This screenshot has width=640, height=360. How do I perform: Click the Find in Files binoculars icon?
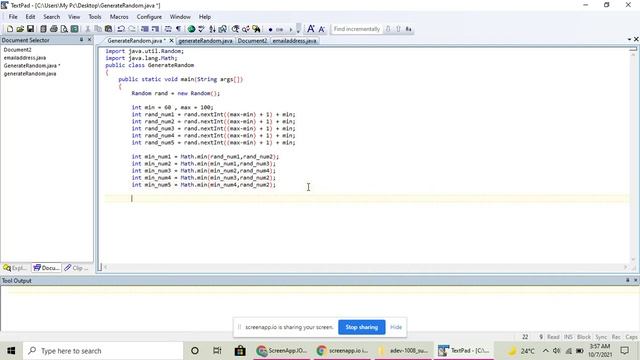click(256, 29)
